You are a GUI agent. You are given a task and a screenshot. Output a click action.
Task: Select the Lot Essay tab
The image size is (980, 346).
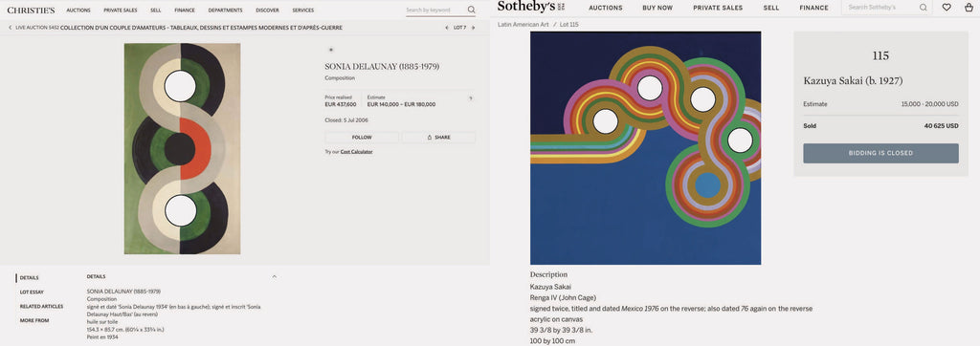[32, 292]
